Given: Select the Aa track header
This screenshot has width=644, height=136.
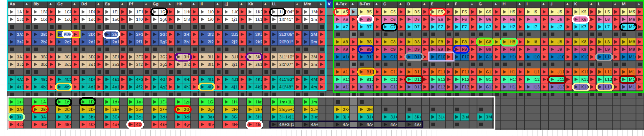Looking at the screenshot, I should click(x=16, y=4).
